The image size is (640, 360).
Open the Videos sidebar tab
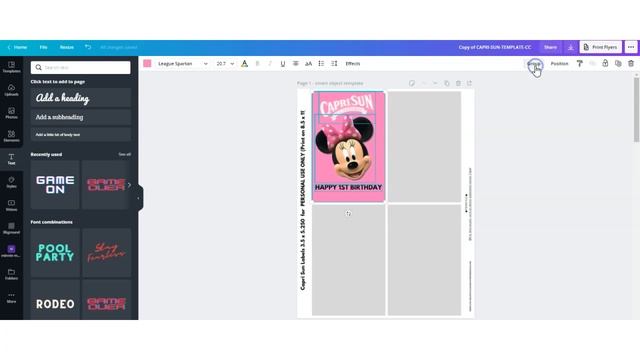point(11,205)
